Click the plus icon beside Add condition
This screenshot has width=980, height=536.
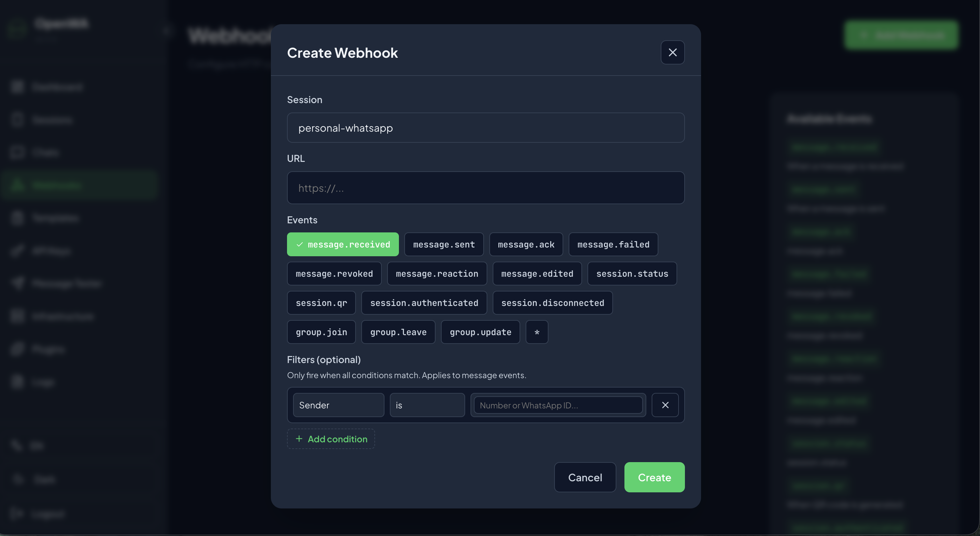coord(299,439)
